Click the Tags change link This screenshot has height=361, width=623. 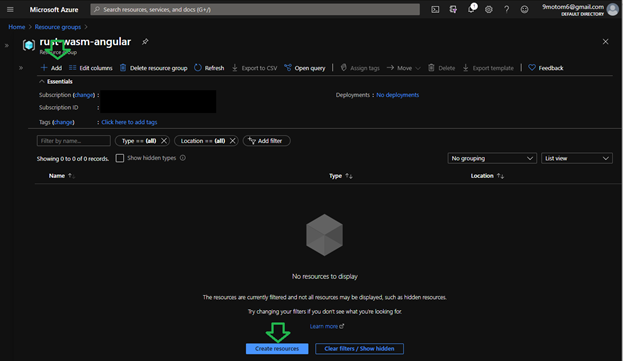tap(63, 122)
